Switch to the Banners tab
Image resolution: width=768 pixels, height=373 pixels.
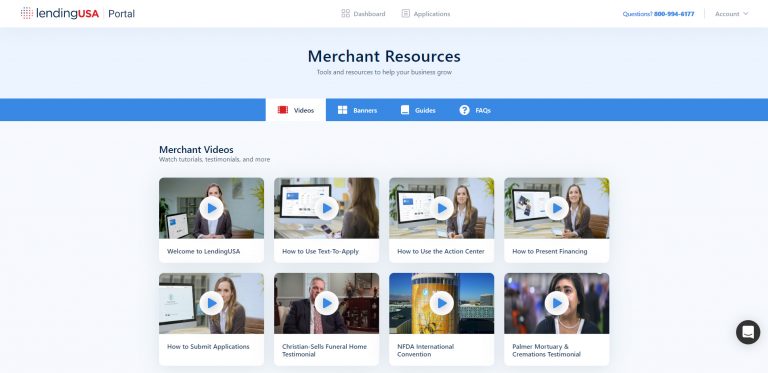click(358, 110)
